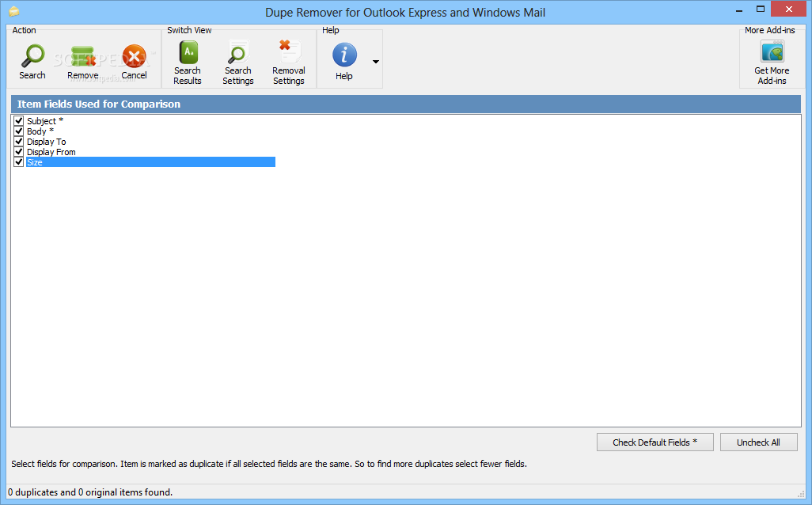Select the Subject * list row text
812x505 pixels.
[45, 120]
